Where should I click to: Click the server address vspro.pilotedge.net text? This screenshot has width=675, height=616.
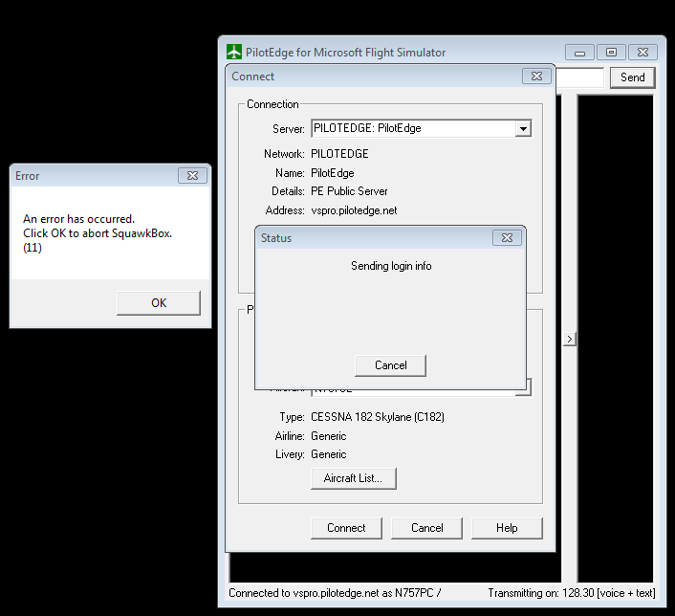point(354,210)
